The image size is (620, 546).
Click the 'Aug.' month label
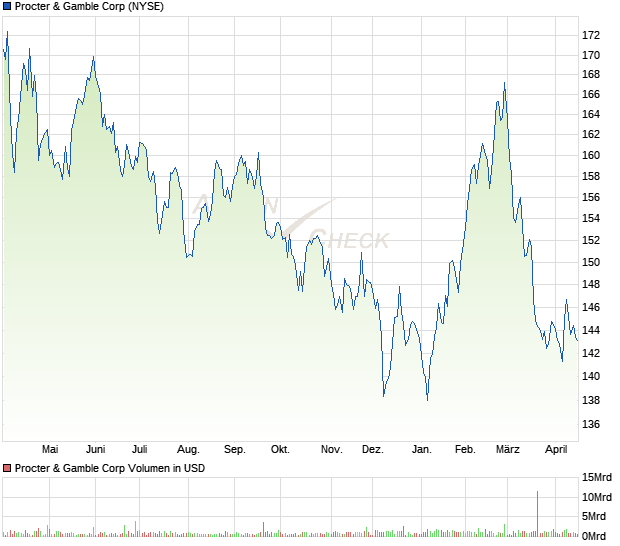pyautogui.click(x=188, y=450)
